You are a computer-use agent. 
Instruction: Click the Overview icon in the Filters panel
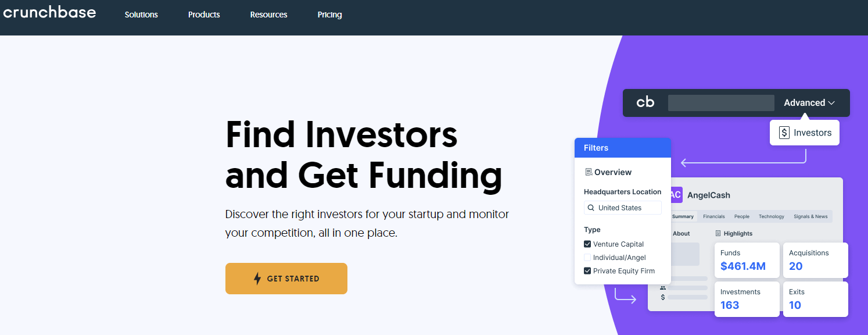pyautogui.click(x=590, y=172)
